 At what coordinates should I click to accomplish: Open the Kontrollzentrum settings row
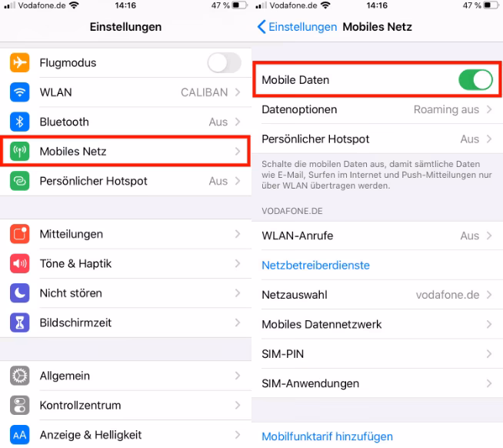coord(126,406)
